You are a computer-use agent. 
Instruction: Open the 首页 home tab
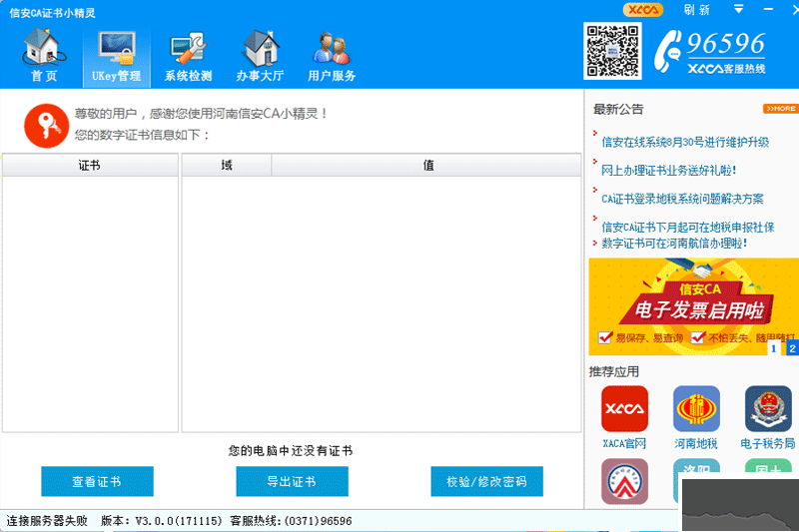click(44, 56)
